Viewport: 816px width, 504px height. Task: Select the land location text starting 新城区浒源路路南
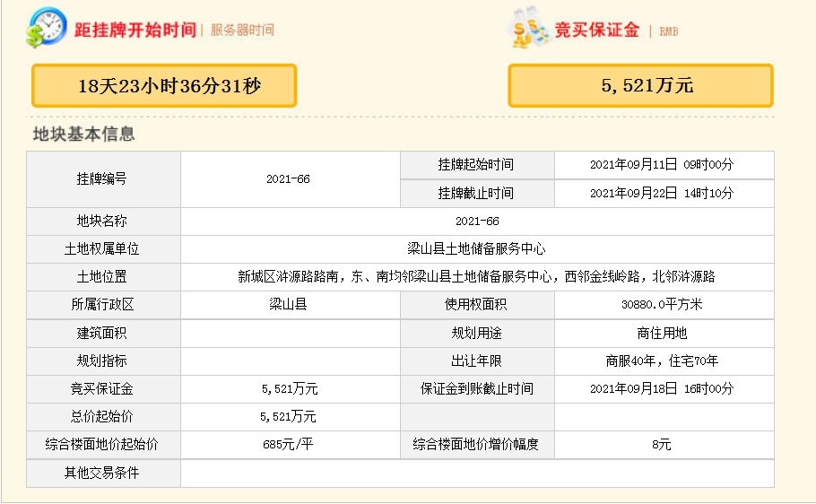(476, 276)
